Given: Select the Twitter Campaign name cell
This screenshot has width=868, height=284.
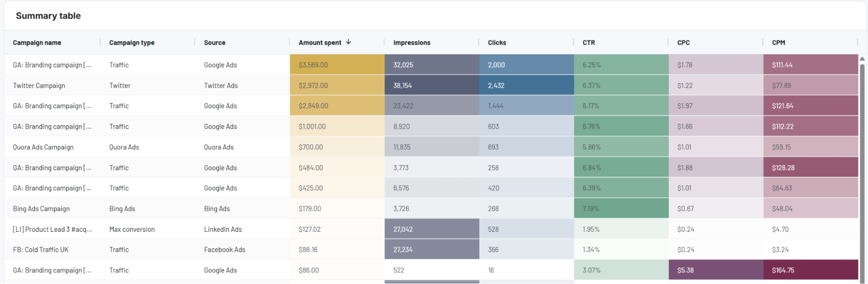Looking at the screenshot, I should [53, 85].
